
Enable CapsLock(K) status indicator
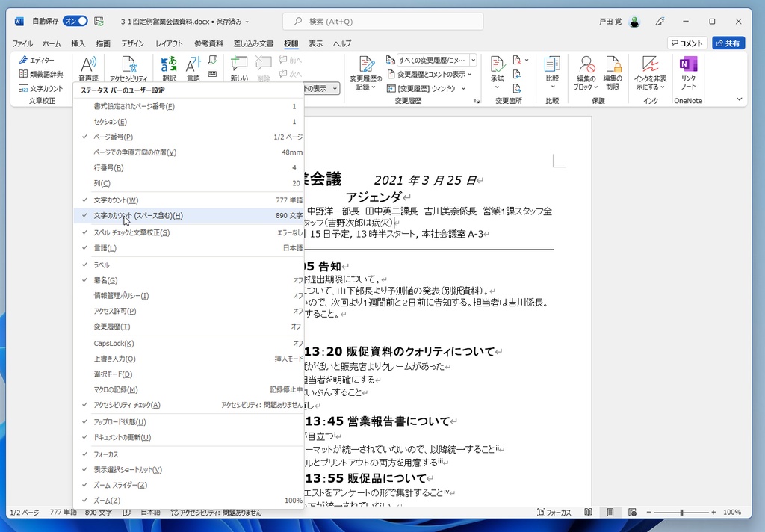[x=188, y=344]
